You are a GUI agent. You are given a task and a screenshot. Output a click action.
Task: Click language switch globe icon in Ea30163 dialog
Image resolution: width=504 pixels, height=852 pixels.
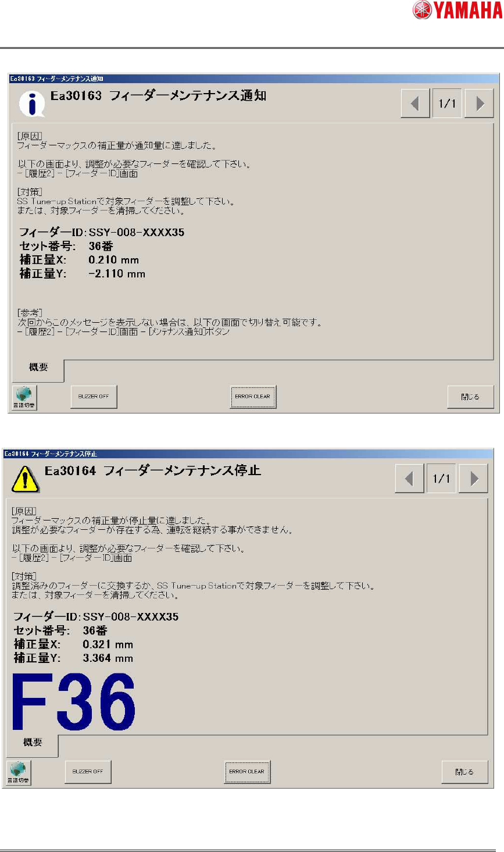click(24, 397)
